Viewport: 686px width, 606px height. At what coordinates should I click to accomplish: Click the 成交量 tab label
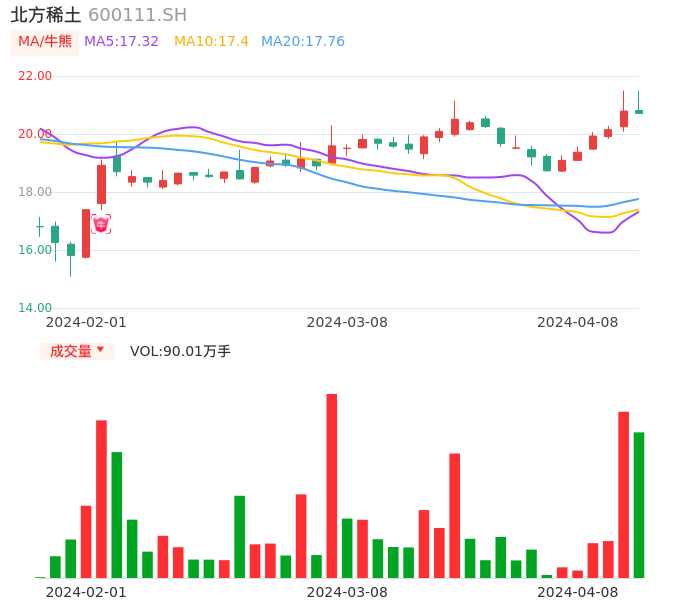click(70, 351)
